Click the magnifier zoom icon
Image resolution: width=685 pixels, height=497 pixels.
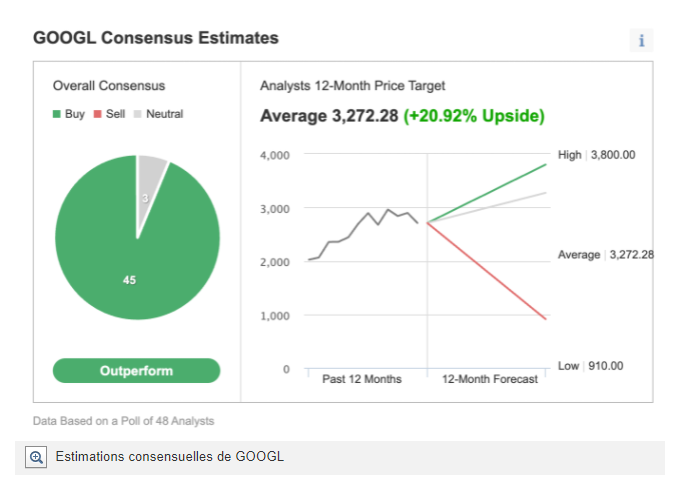pos(37,457)
